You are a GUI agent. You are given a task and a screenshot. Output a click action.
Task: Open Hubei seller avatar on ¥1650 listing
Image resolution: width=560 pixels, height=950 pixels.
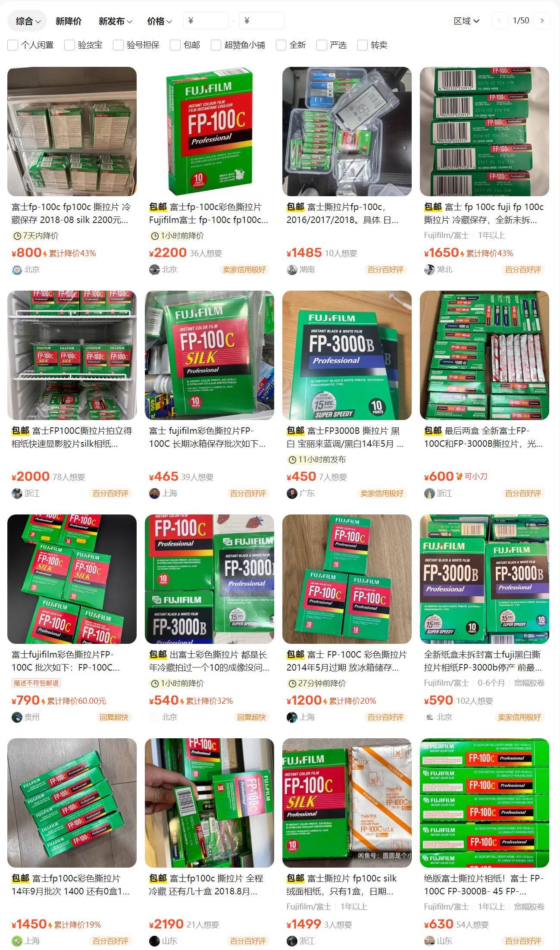(x=429, y=270)
